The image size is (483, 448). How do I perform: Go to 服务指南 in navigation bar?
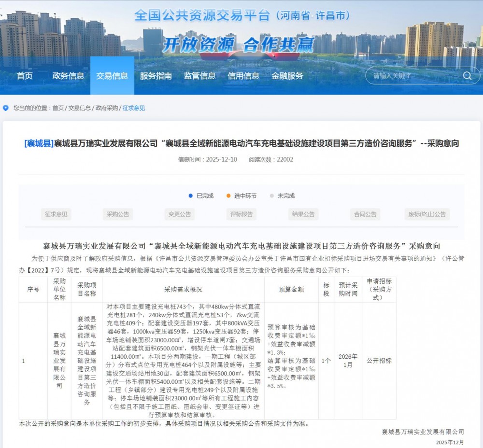(156, 76)
